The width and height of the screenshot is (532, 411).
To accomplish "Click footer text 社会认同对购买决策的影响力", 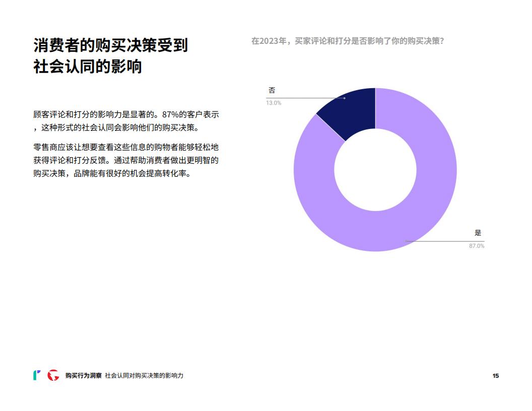I will (144, 375).
